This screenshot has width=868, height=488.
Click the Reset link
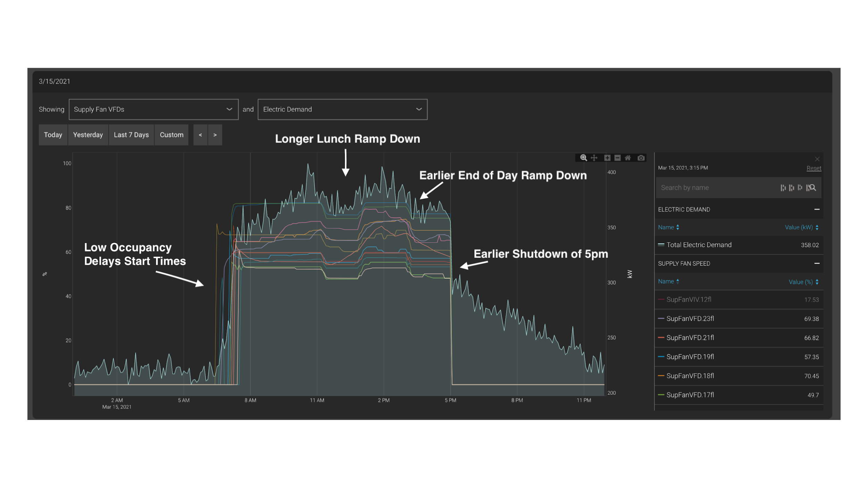(x=813, y=168)
